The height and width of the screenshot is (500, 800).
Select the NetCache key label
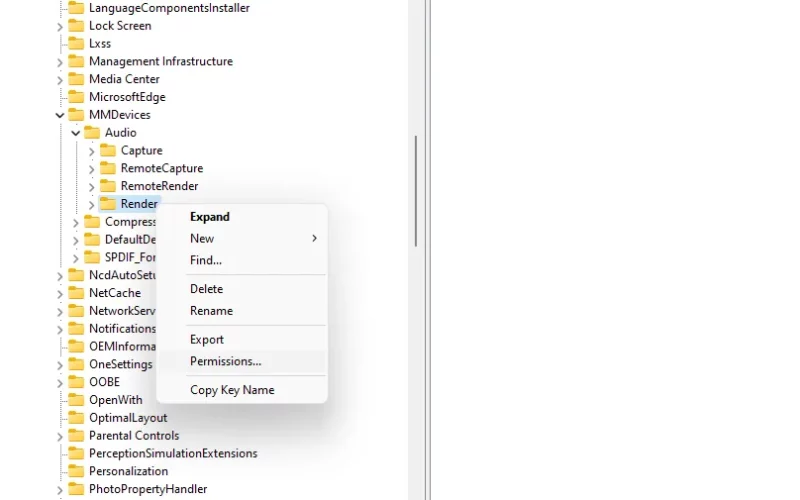click(115, 292)
